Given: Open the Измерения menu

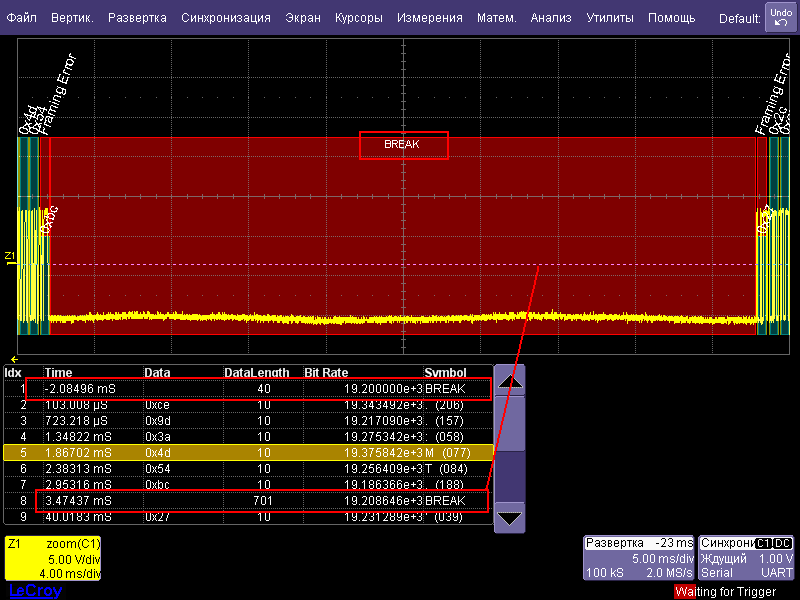Looking at the screenshot, I should point(430,18).
